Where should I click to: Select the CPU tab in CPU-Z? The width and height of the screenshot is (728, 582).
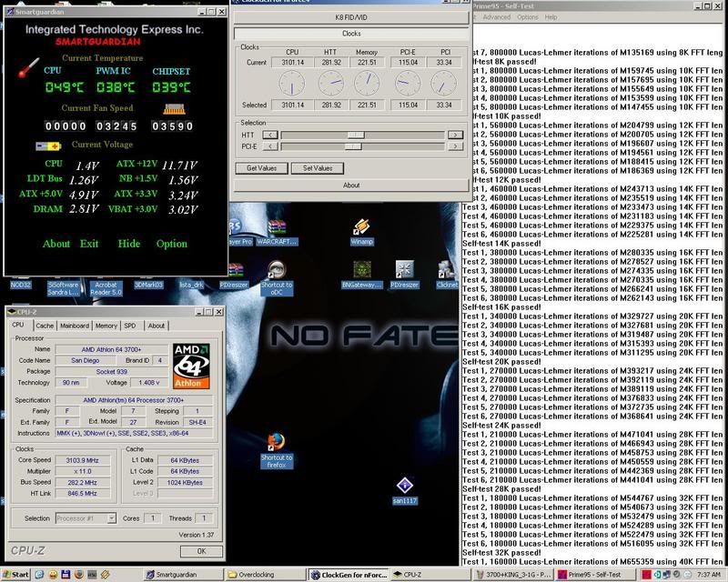pyautogui.click(x=18, y=325)
